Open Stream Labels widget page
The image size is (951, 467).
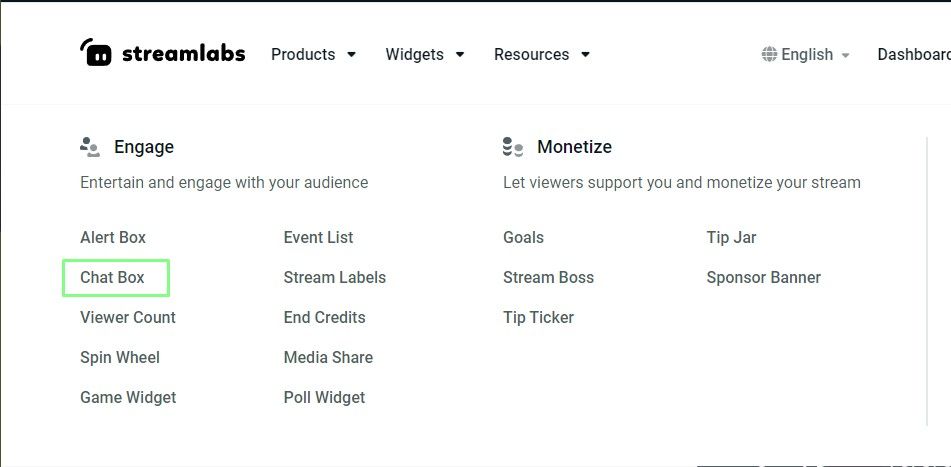coord(334,278)
